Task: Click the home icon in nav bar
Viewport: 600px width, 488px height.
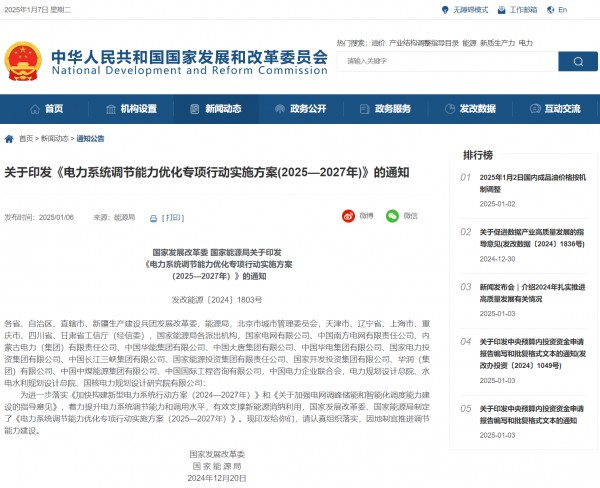Action: coord(35,109)
